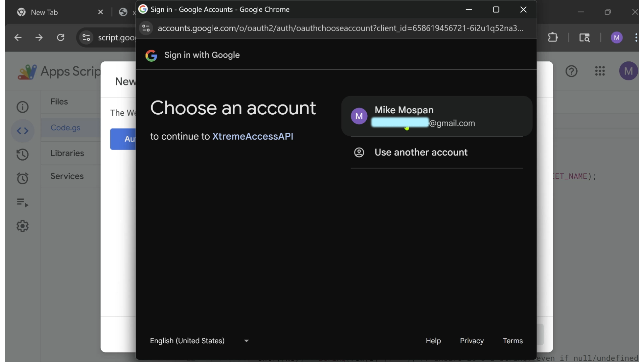Open the Google apps grid icon
The width and height of the screenshot is (644, 362).
(x=600, y=71)
